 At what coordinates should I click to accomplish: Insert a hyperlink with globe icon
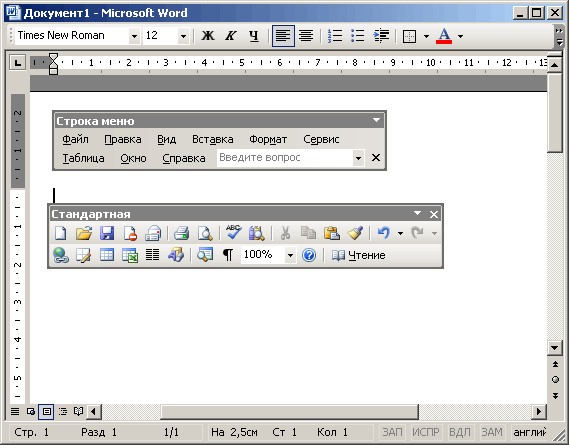coord(61,255)
